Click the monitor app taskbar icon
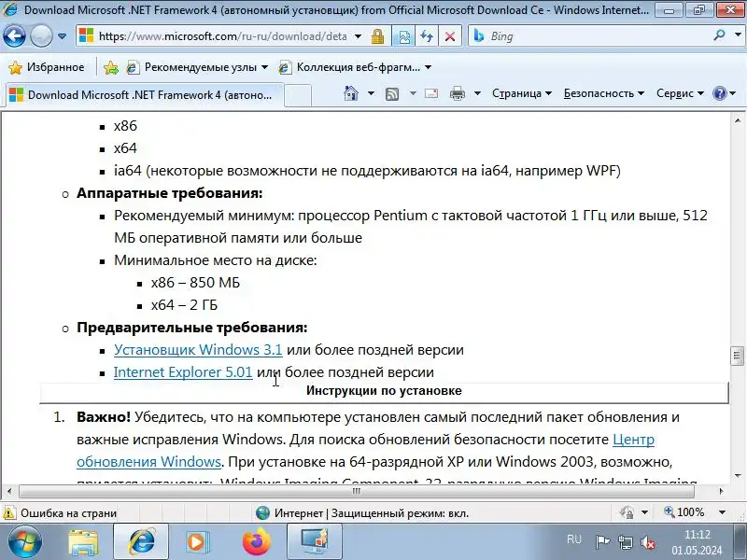The height and width of the screenshot is (560, 747). coord(315,542)
